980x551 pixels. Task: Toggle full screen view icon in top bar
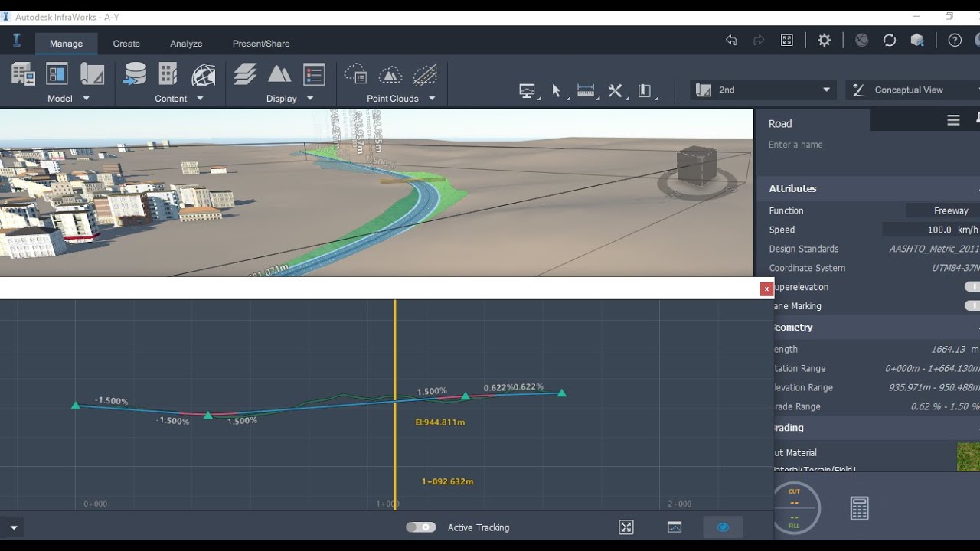[787, 41]
